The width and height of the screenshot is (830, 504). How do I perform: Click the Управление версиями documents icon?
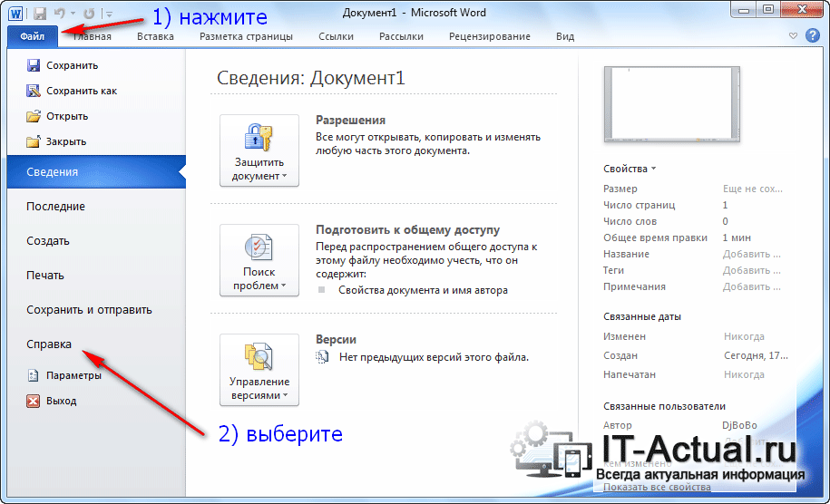259,356
